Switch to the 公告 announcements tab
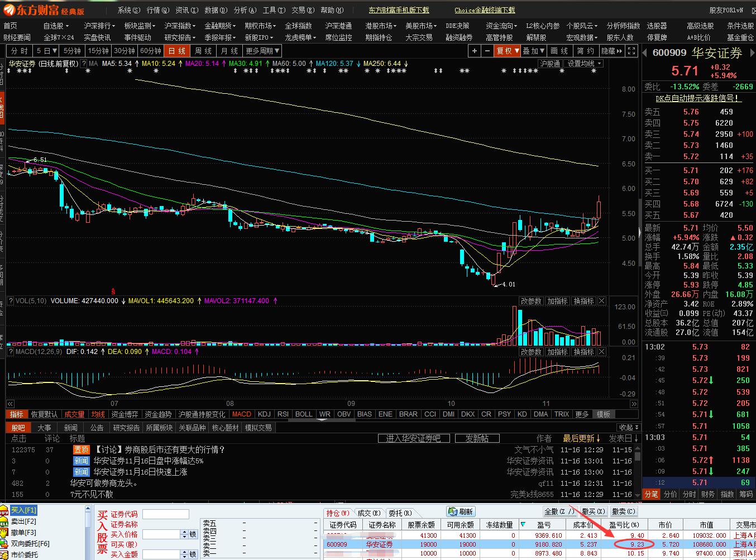The height and width of the screenshot is (560, 756). click(x=97, y=428)
